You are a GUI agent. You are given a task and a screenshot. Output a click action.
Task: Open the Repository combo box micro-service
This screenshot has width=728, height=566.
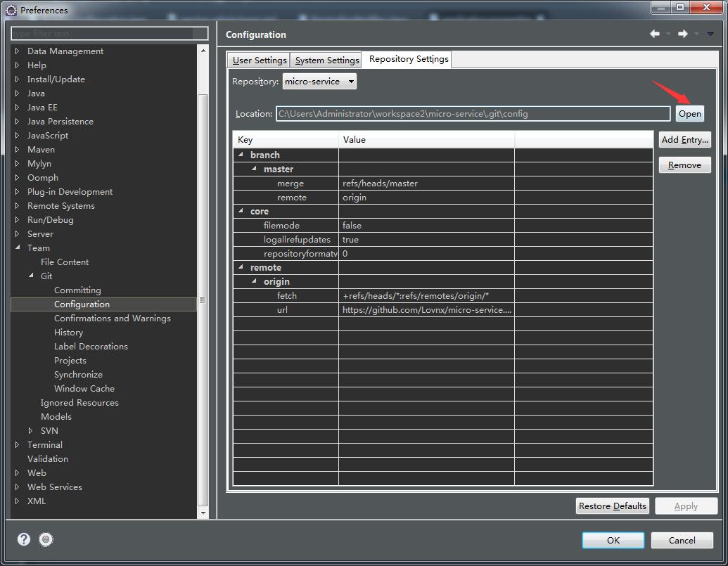pyautogui.click(x=319, y=81)
